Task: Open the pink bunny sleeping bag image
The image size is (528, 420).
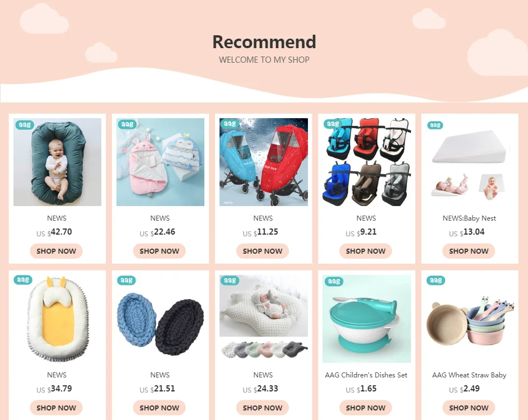Action: (x=160, y=162)
